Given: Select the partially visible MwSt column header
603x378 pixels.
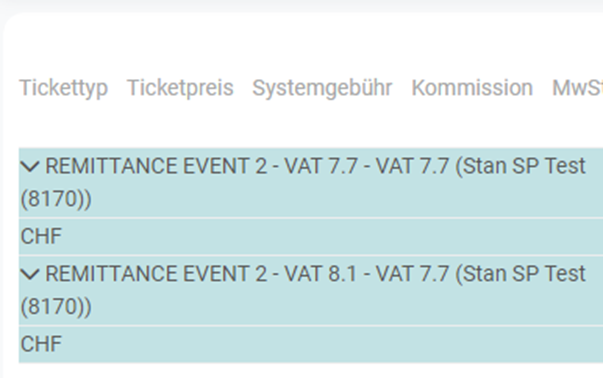Looking at the screenshot, I should click(x=577, y=88).
